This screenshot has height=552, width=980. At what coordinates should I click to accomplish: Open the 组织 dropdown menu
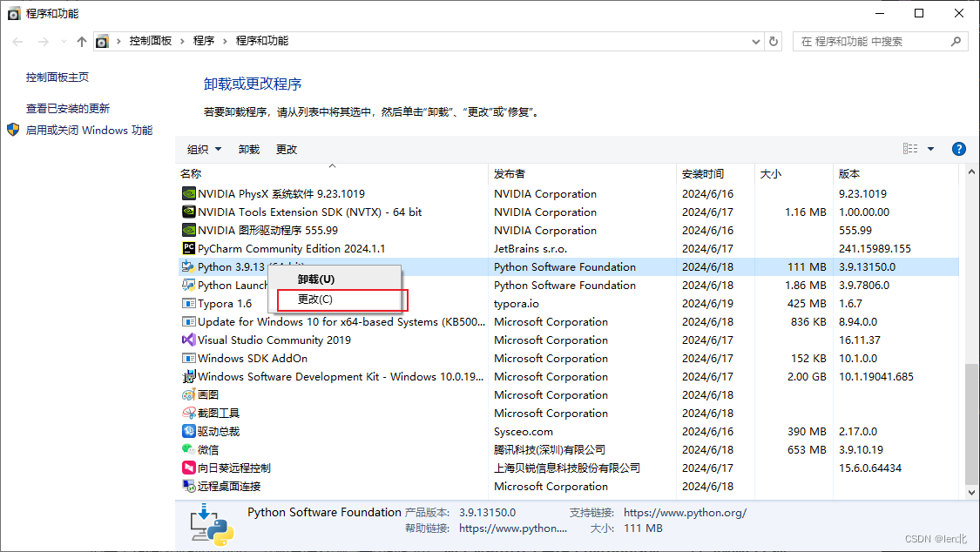(205, 149)
